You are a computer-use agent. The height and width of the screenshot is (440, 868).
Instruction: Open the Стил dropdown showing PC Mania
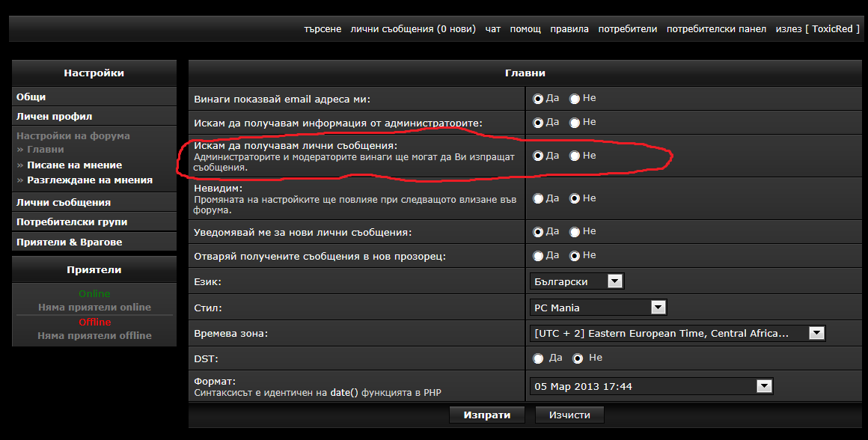599,307
